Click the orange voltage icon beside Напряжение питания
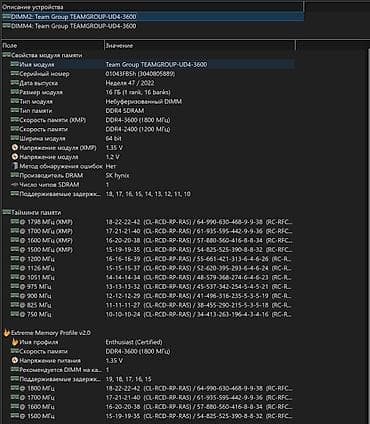This screenshot has height=424, width=370. click(x=15, y=360)
